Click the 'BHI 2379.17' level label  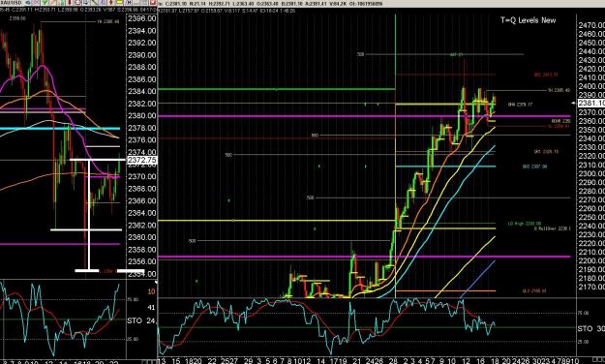click(x=521, y=105)
